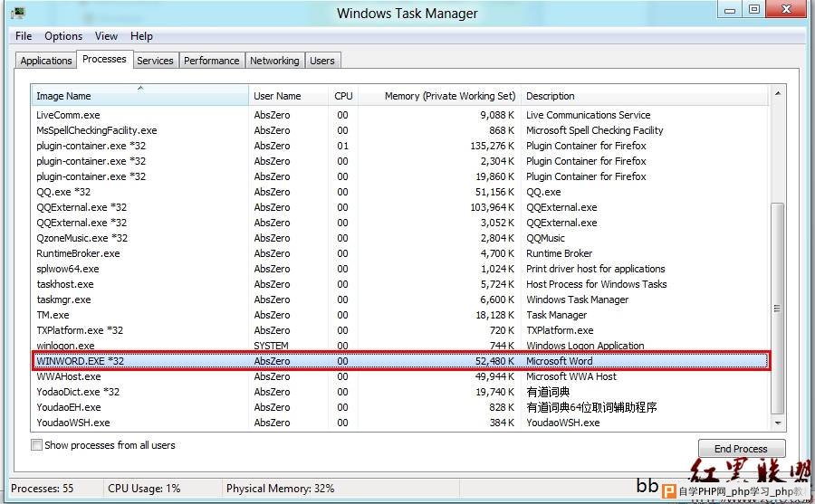Viewport: 815px width, 504px height.
Task: Click scrollbar up arrow in process list
Action: point(777,94)
